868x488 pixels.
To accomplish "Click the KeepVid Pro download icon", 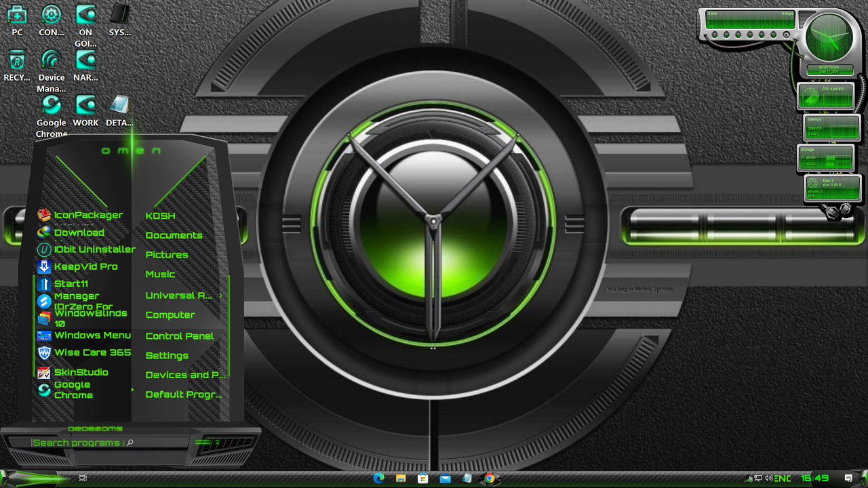I will tap(44, 266).
